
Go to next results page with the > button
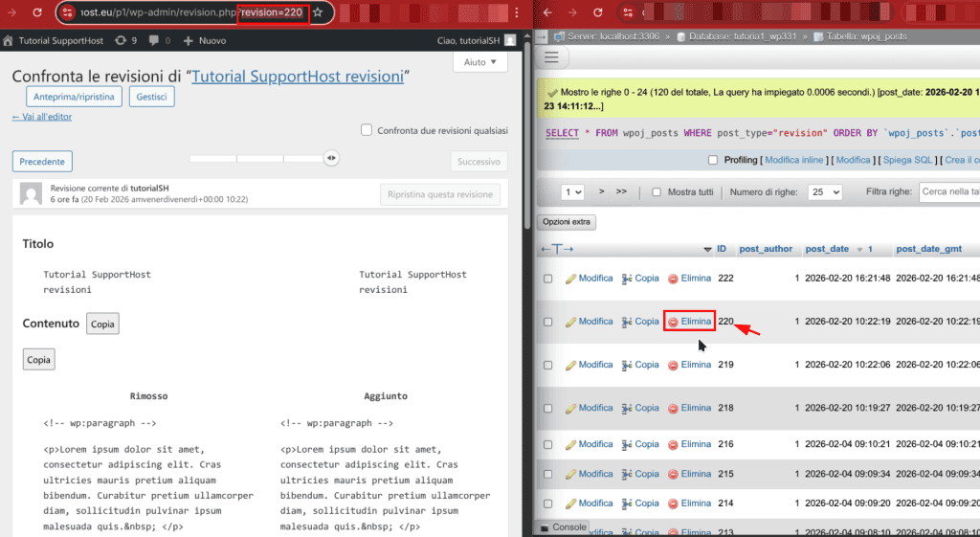pyautogui.click(x=601, y=191)
